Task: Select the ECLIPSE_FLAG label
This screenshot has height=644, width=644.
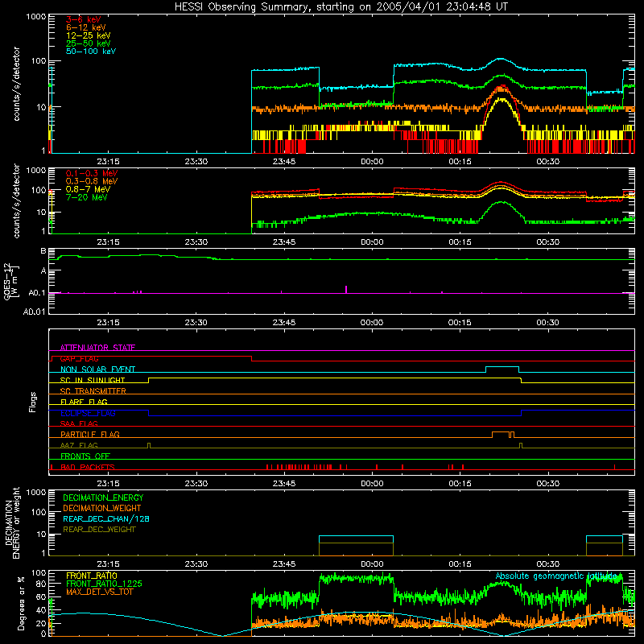Action: 88,413
